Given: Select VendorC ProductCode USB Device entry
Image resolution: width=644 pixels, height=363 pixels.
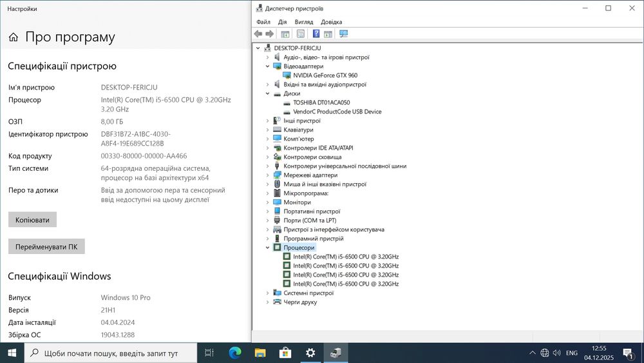Looking at the screenshot, I should click(x=337, y=112).
